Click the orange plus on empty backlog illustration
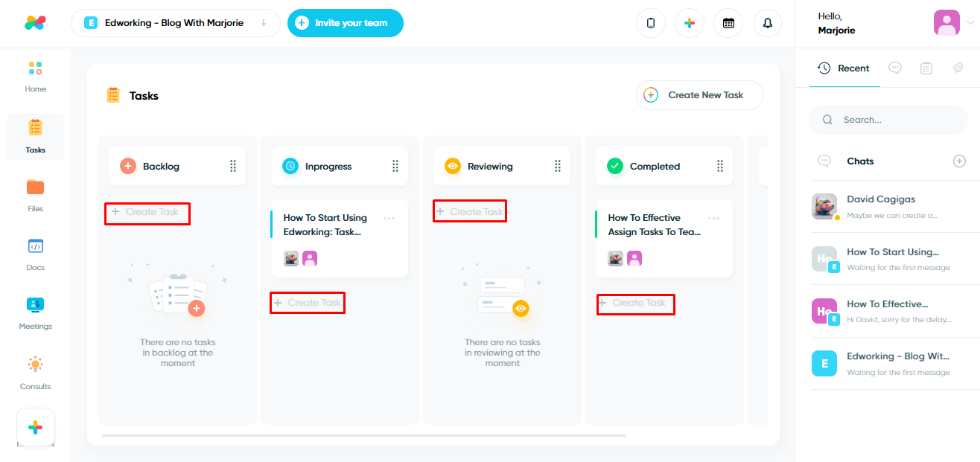The image size is (980, 462). point(197,308)
